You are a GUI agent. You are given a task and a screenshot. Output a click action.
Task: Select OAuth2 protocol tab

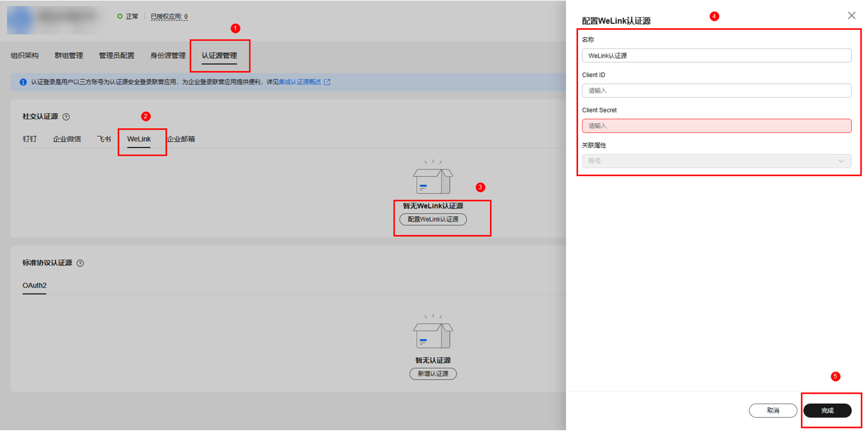(35, 285)
